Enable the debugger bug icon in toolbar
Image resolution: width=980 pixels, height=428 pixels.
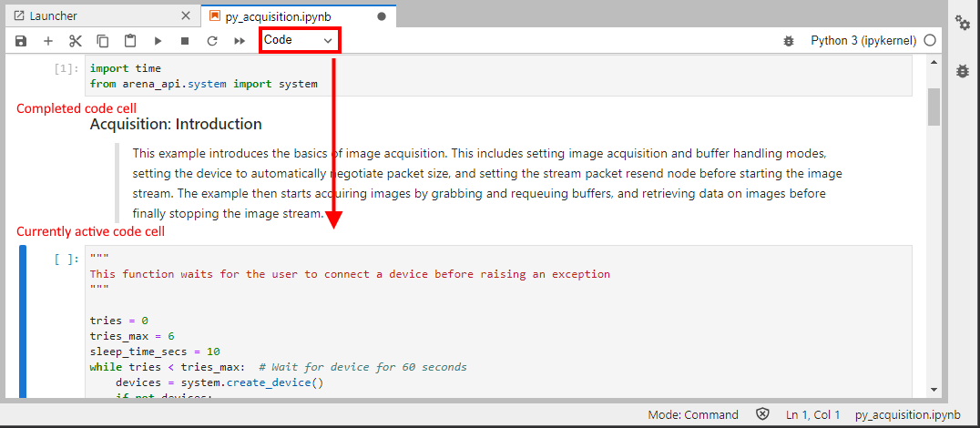(788, 41)
